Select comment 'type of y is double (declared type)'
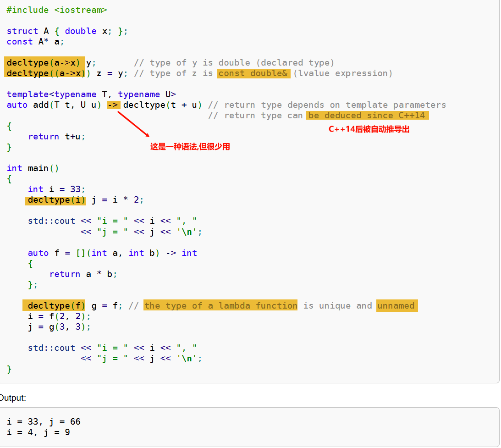 pyautogui.click(x=242, y=63)
